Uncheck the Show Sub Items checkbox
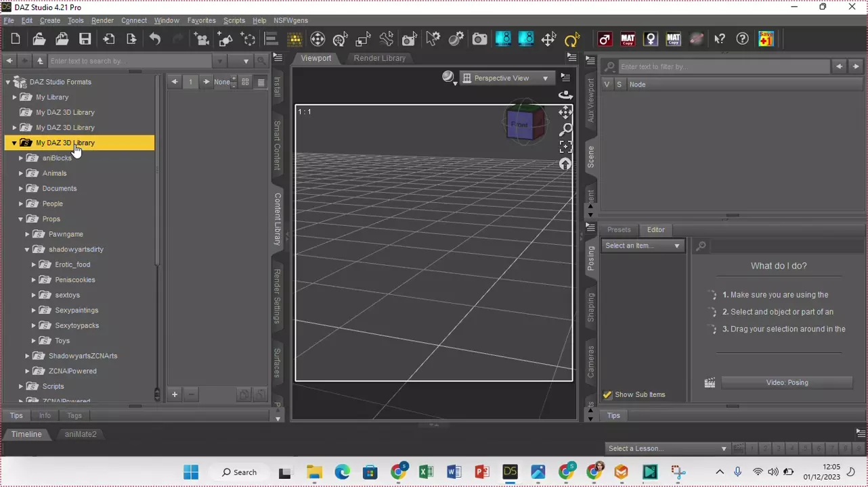 pos(607,394)
